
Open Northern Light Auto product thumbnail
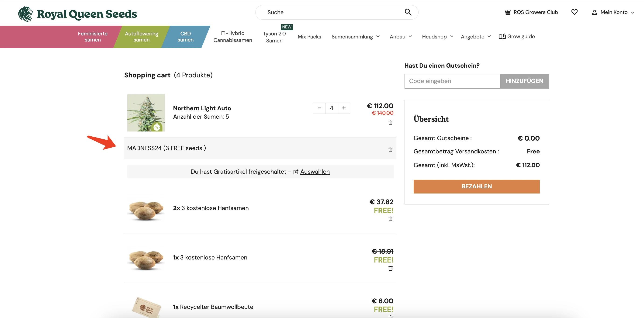pyautogui.click(x=146, y=113)
